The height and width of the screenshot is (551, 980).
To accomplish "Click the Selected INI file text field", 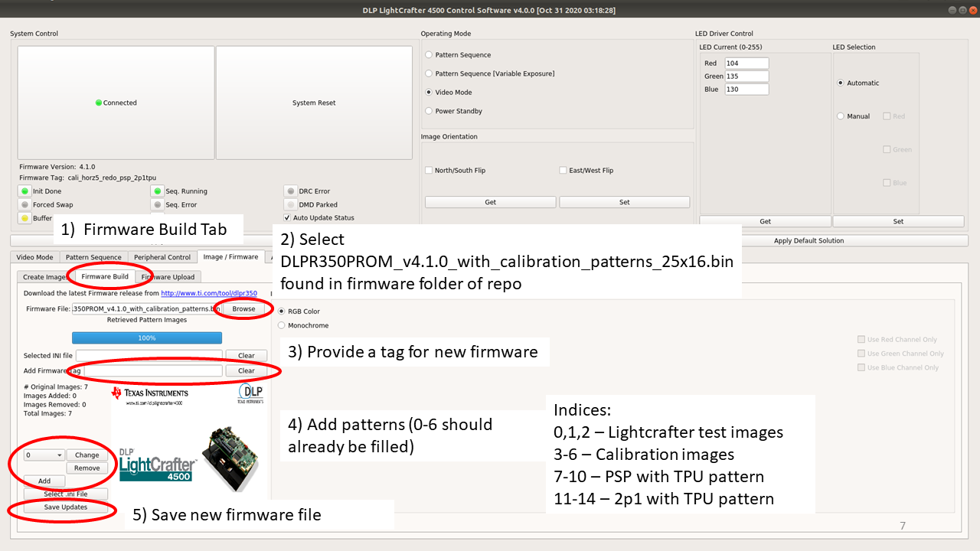I will point(149,355).
